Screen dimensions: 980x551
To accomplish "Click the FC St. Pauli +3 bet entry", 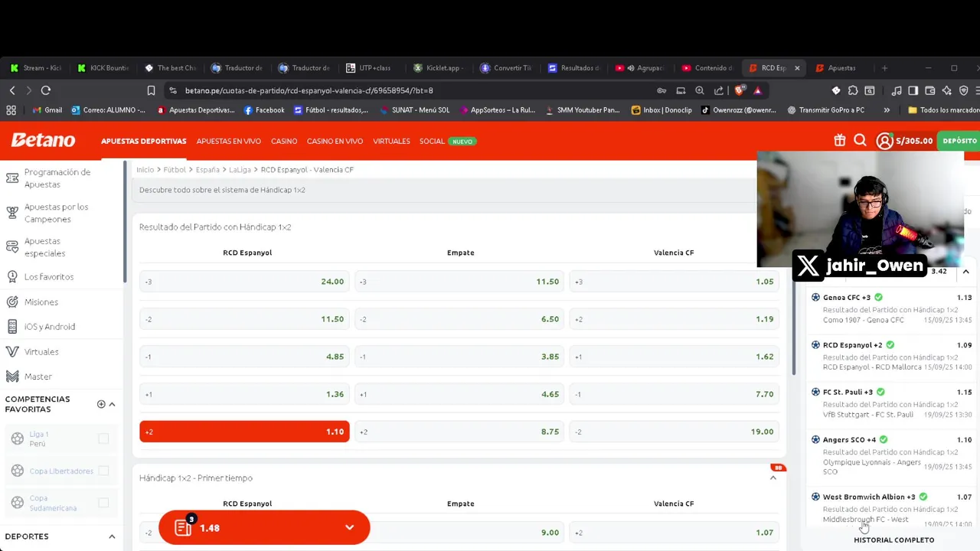I will [x=892, y=403].
